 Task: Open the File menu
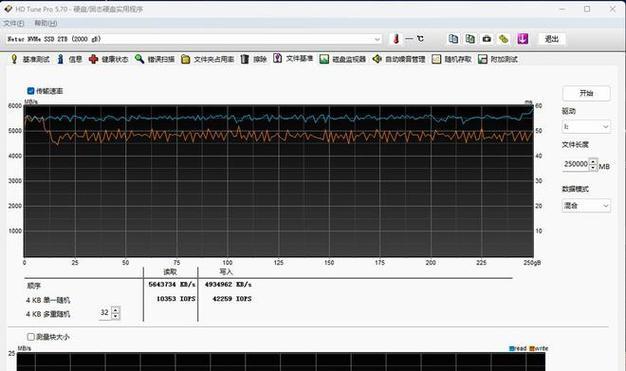coord(14,23)
